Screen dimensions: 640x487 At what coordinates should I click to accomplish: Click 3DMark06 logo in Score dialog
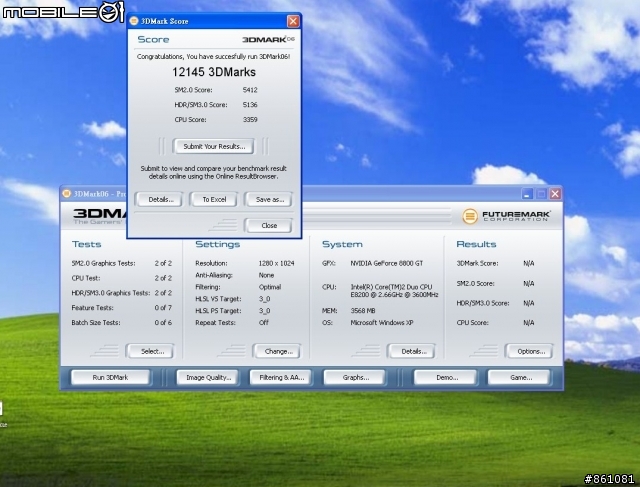pos(268,39)
